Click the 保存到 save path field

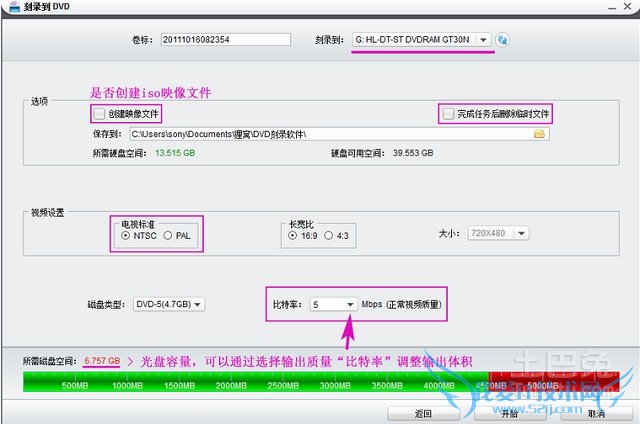tap(339, 134)
